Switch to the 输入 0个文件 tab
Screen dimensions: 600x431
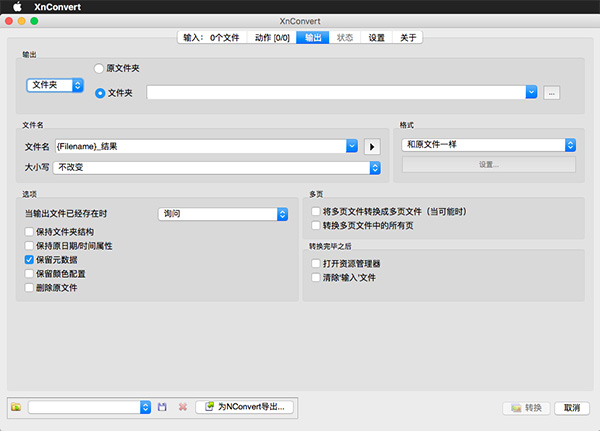[212, 38]
